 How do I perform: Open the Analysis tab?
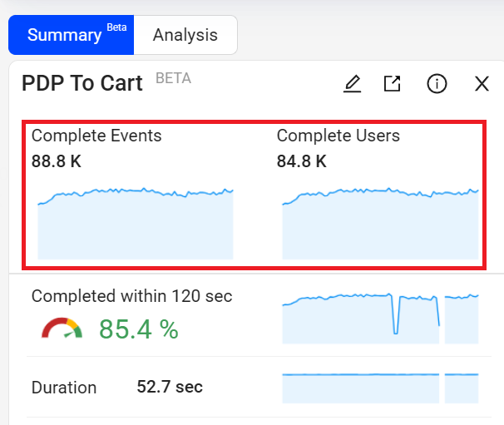(185, 35)
